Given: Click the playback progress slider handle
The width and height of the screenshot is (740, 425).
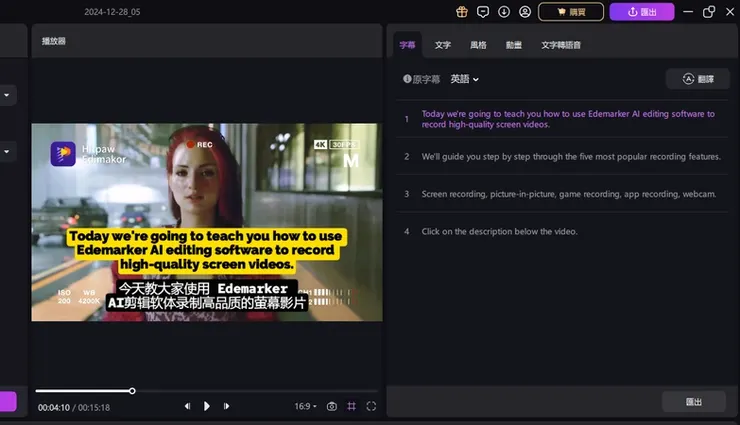Looking at the screenshot, I should [x=132, y=391].
